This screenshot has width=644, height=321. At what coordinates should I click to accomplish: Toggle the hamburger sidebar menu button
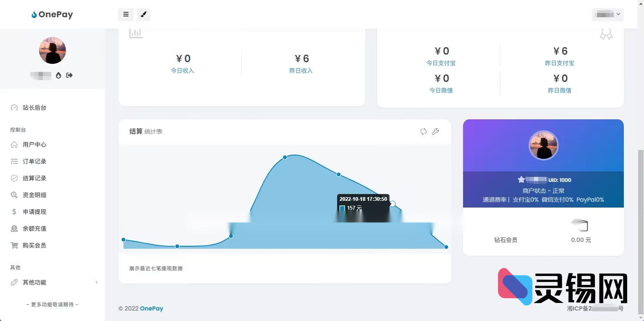(x=126, y=14)
